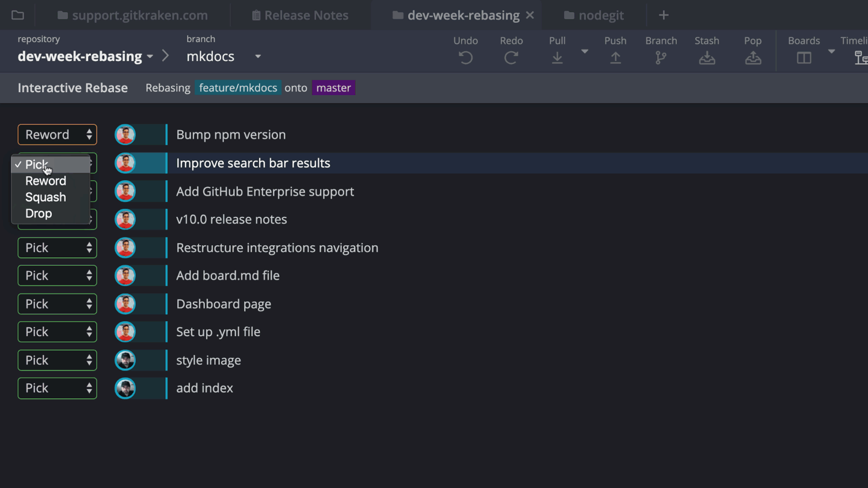Click the Undo icon in toolbar

click(x=465, y=58)
